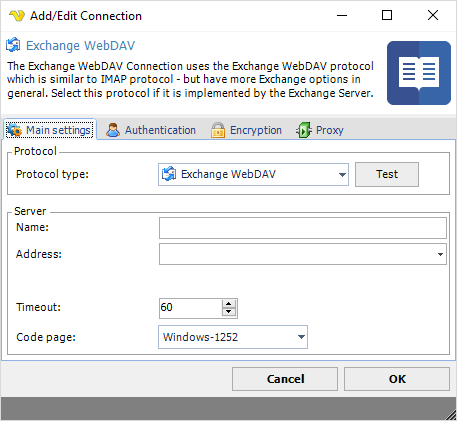This screenshot has width=457, height=421.
Task: Decrease Timeout with the down arrow
Action: coord(229,312)
